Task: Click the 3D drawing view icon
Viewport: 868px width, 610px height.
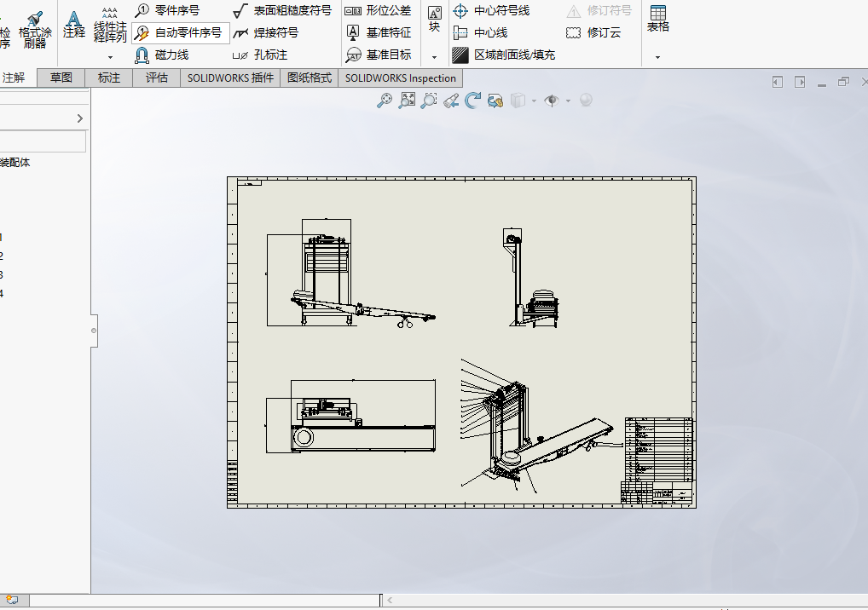Action: pos(495,101)
